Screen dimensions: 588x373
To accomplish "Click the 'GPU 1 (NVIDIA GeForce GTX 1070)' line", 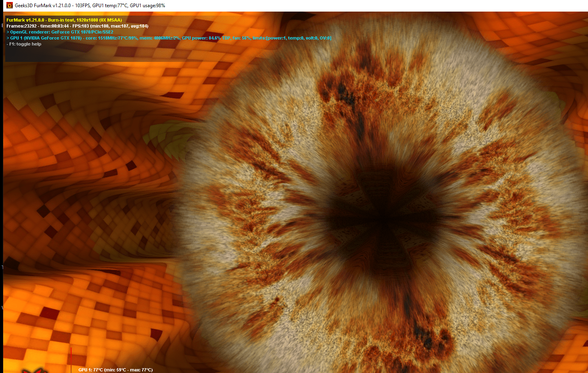I will pyautogui.click(x=169, y=38).
